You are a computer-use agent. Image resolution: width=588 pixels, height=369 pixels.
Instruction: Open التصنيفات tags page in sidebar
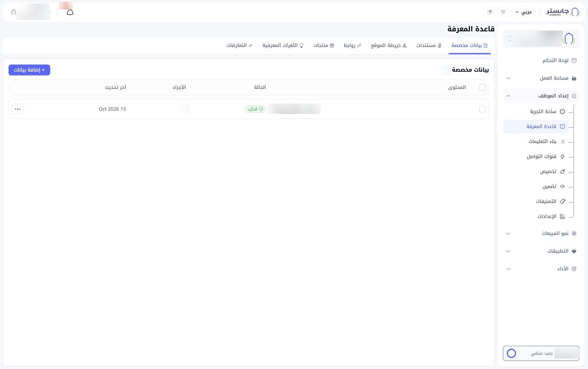550,202
